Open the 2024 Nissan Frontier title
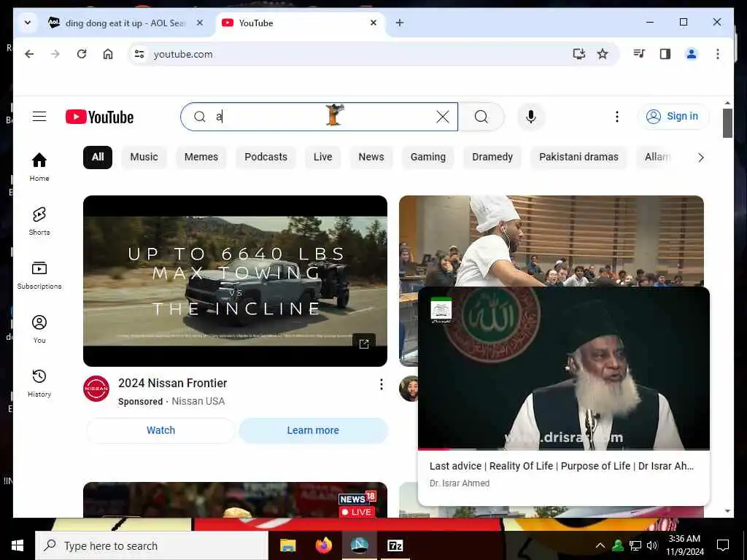The width and height of the screenshot is (747, 560). pos(172,384)
